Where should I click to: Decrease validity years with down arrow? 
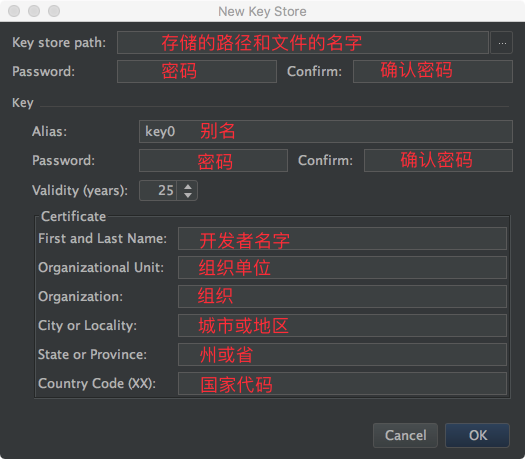(x=188, y=195)
